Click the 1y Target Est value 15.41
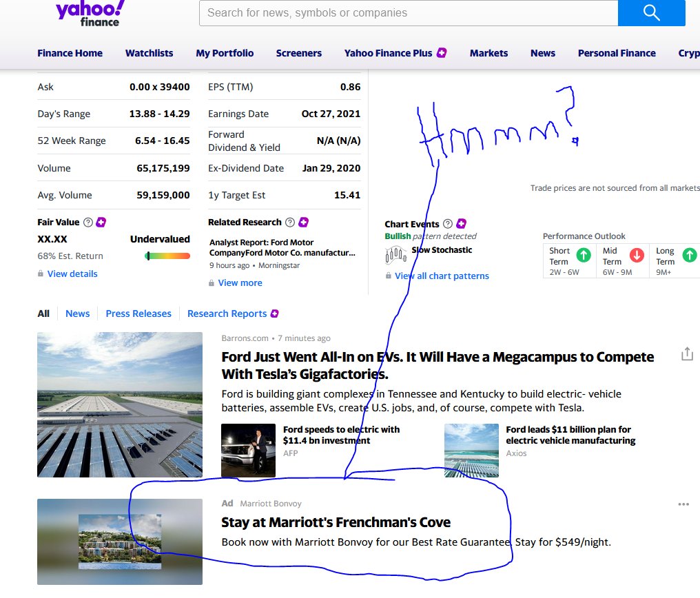The height and width of the screenshot is (598, 700). (x=347, y=195)
